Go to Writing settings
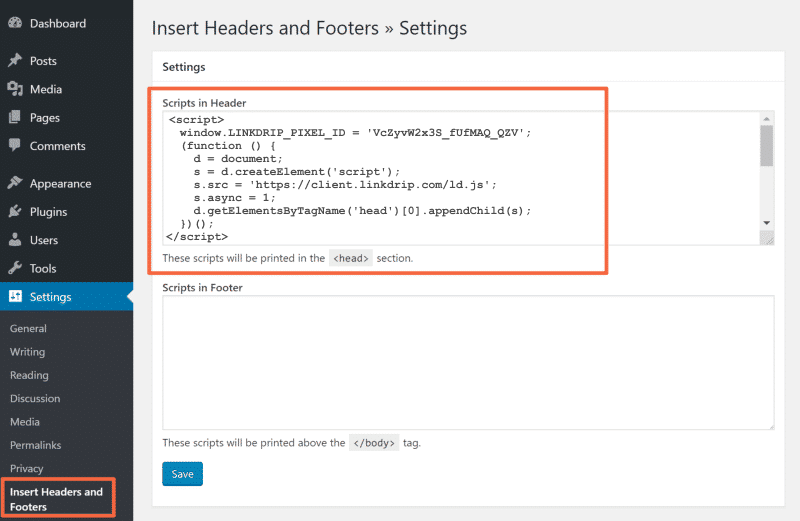800x521 pixels. [x=27, y=352]
